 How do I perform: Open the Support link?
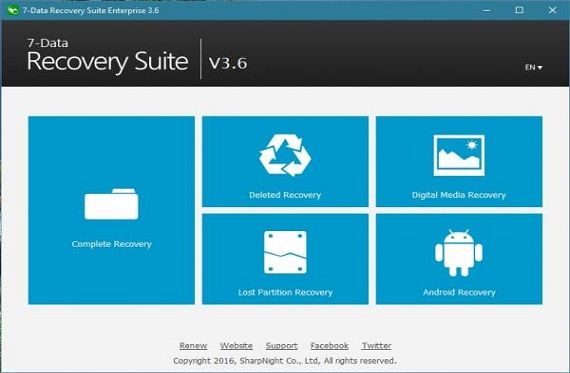click(x=282, y=346)
